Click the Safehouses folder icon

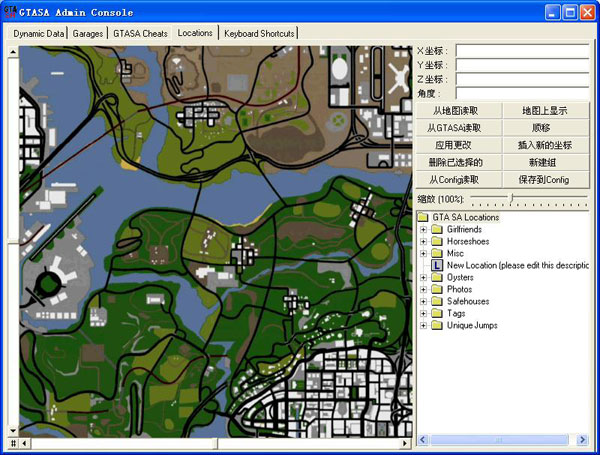click(x=437, y=302)
